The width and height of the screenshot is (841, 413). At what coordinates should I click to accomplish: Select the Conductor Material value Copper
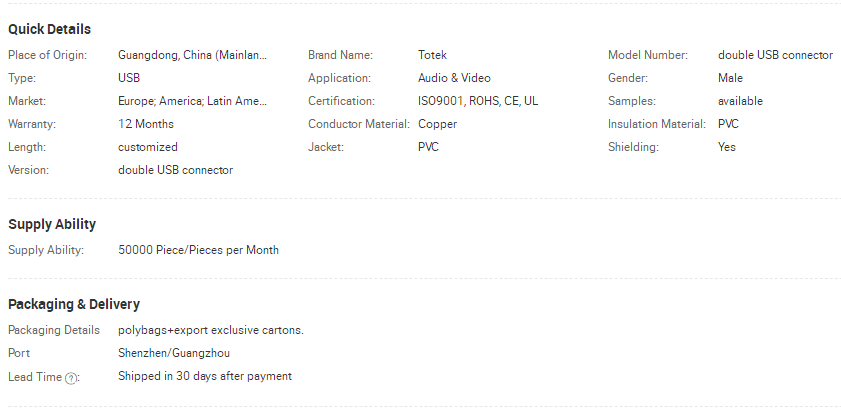point(437,124)
